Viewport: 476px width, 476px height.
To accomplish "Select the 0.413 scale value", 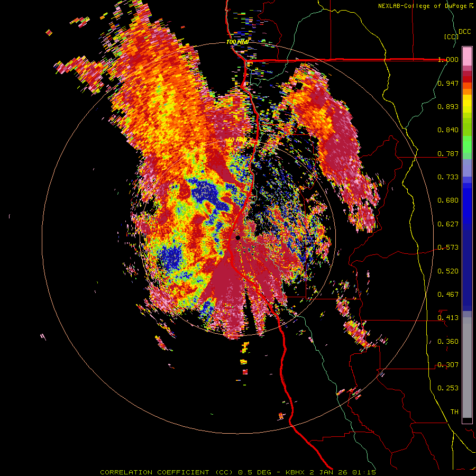I will pyautogui.click(x=448, y=318).
